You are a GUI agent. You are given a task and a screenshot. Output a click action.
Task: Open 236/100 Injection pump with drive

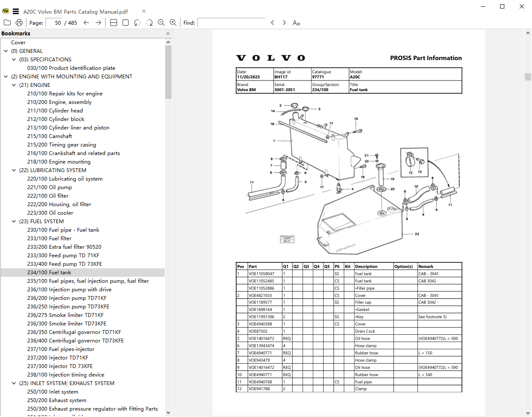(69, 289)
